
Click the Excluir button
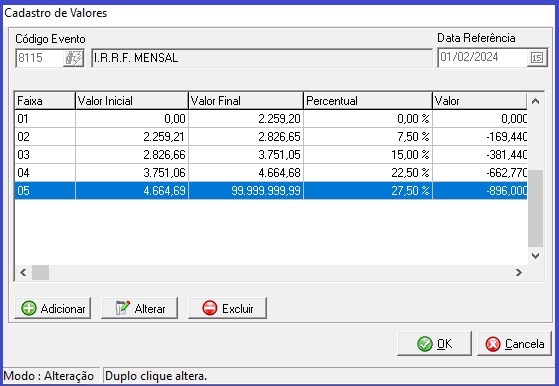[227, 308]
